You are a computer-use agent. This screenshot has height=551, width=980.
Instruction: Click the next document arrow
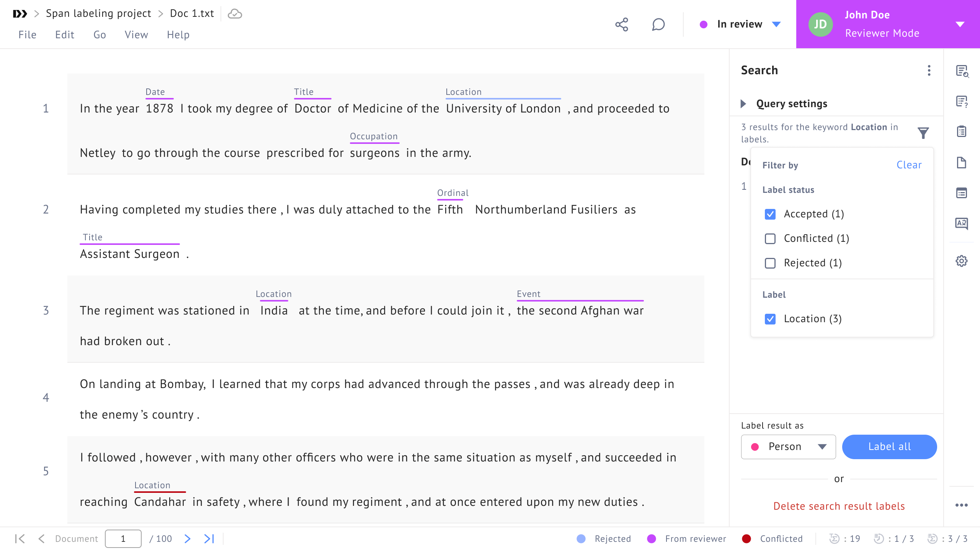pyautogui.click(x=187, y=539)
